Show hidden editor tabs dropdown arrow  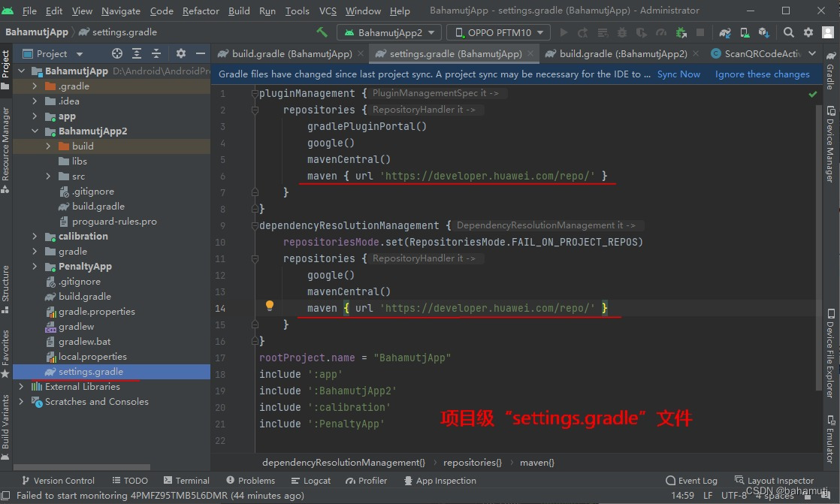(x=812, y=53)
